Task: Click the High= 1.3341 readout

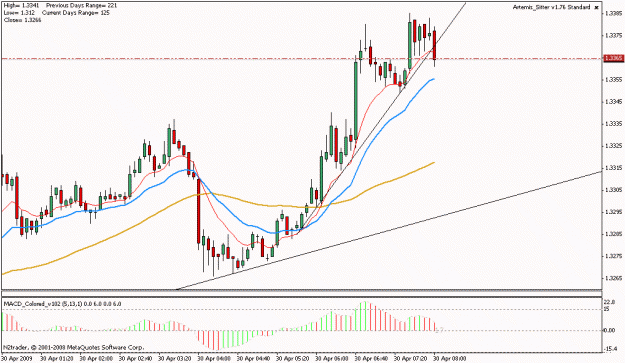Action: [x=22, y=6]
